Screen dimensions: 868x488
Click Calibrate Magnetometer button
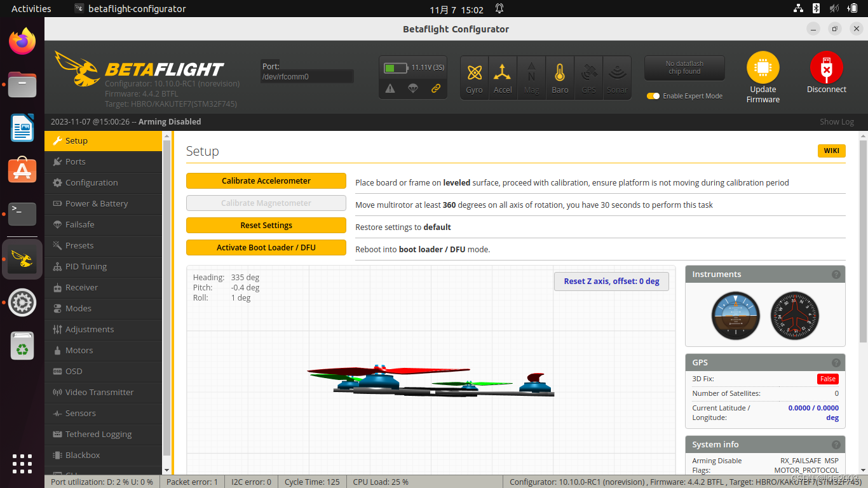(266, 203)
